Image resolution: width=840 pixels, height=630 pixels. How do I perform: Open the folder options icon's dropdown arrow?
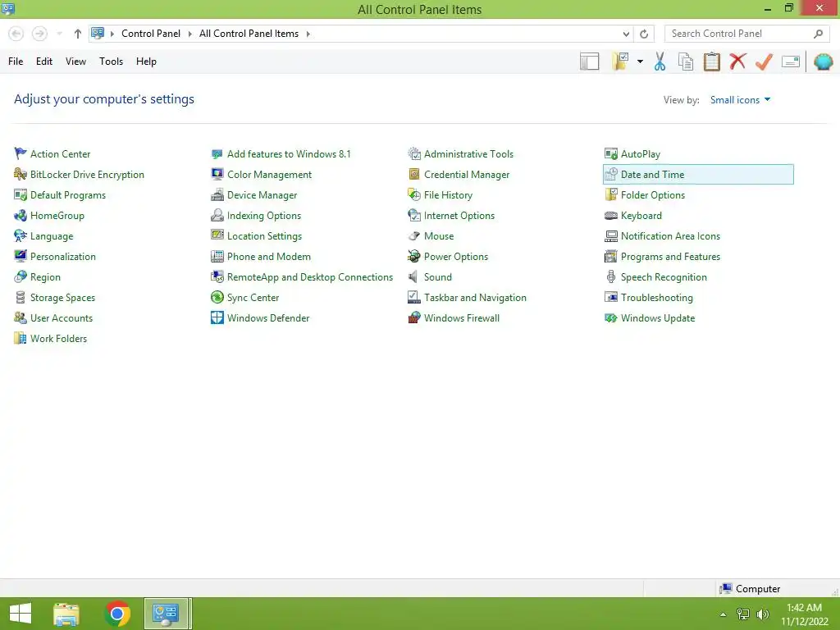tap(640, 62)
